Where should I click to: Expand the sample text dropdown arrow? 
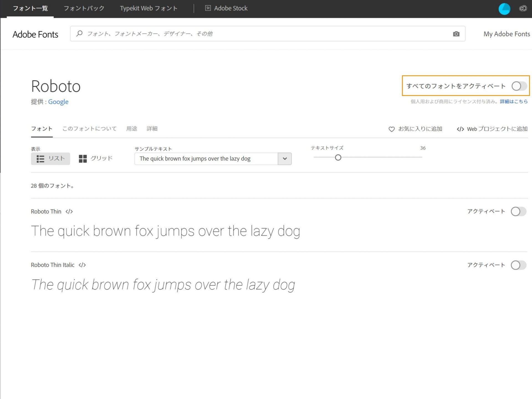click(x=285, y=159)
